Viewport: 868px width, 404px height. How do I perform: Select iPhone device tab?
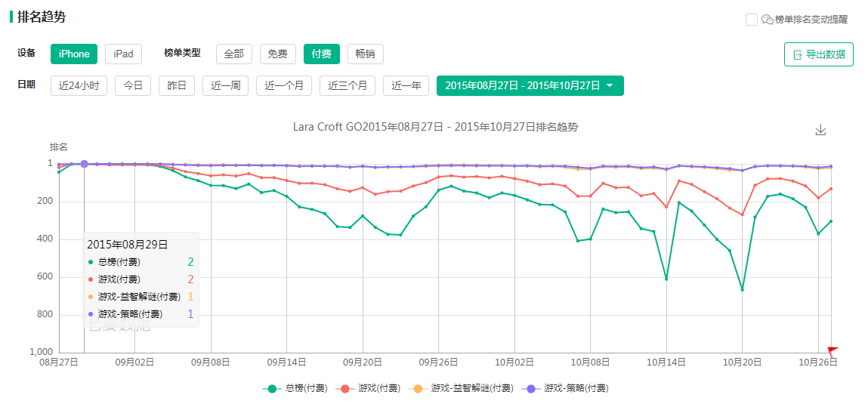(x=74, y=54)
